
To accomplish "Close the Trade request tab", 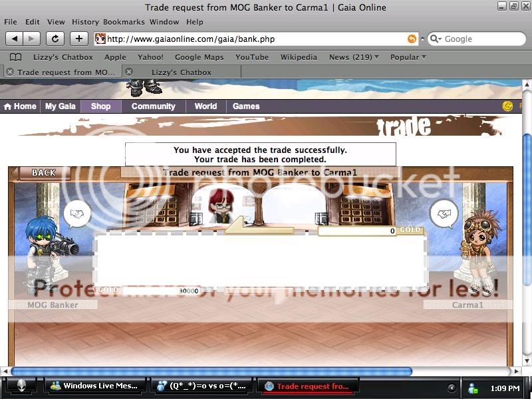I will point(9,72).
